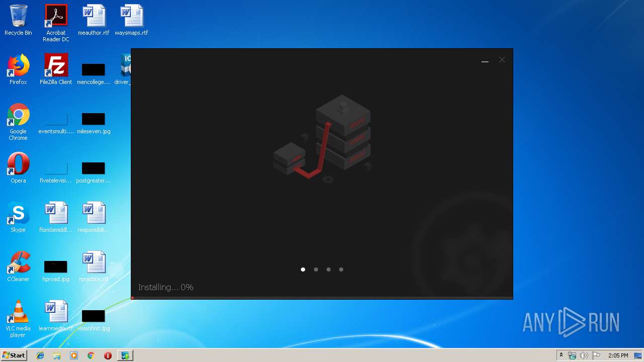The image size is (644, 362).
Task: Select second slide indicator dot
Action: click(x=316, y=269)
